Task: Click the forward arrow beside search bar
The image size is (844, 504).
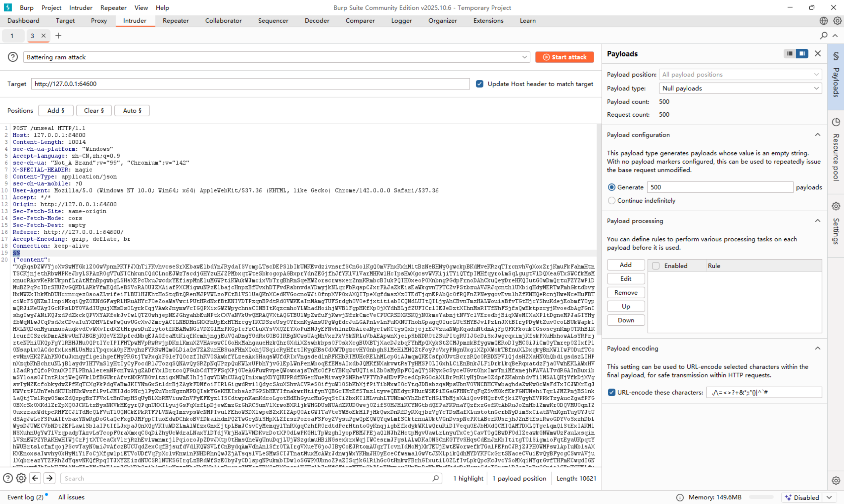Action: [x=49, y=478]
